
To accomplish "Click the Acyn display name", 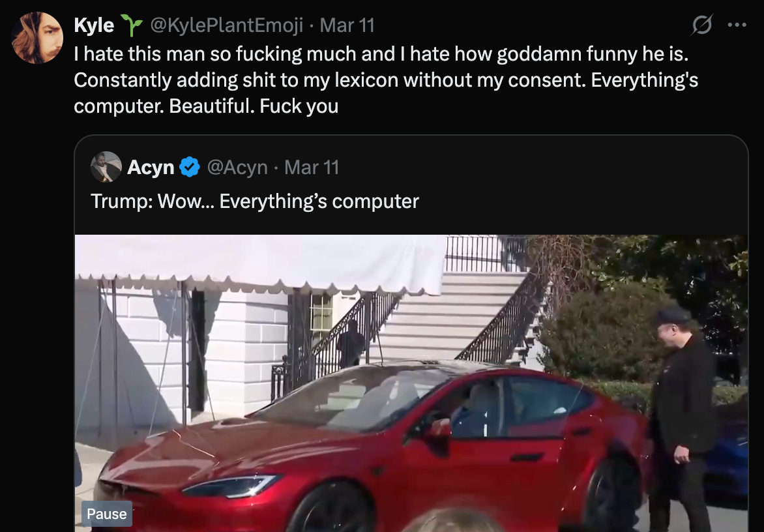I will 151,167.
